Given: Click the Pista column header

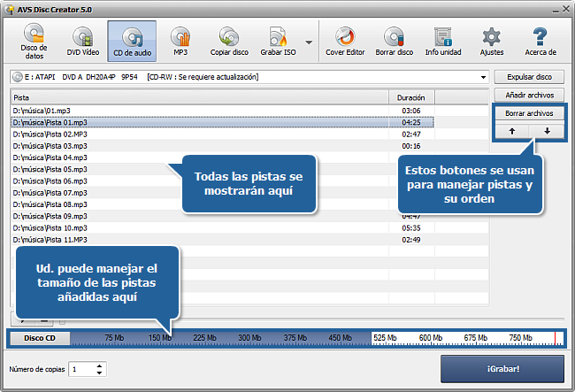Looking at the screenshot, I should click(200, 98).
